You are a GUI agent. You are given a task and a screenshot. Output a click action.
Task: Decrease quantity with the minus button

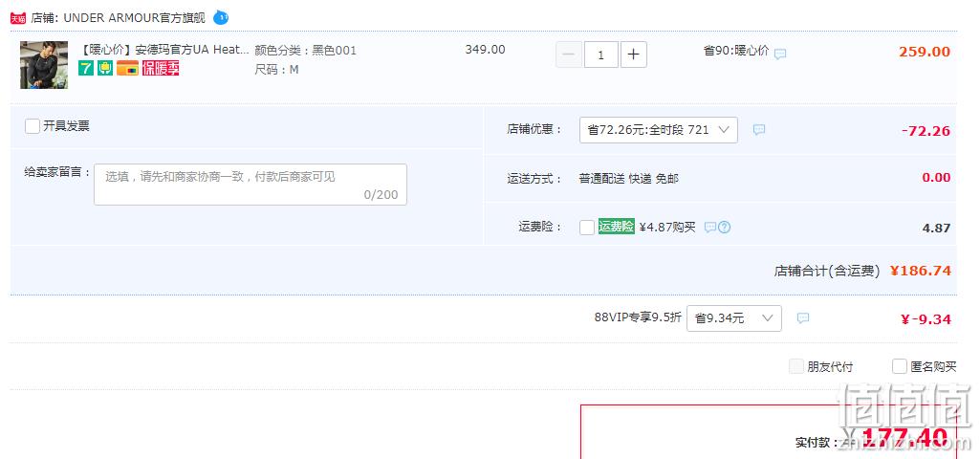point(569,55)
